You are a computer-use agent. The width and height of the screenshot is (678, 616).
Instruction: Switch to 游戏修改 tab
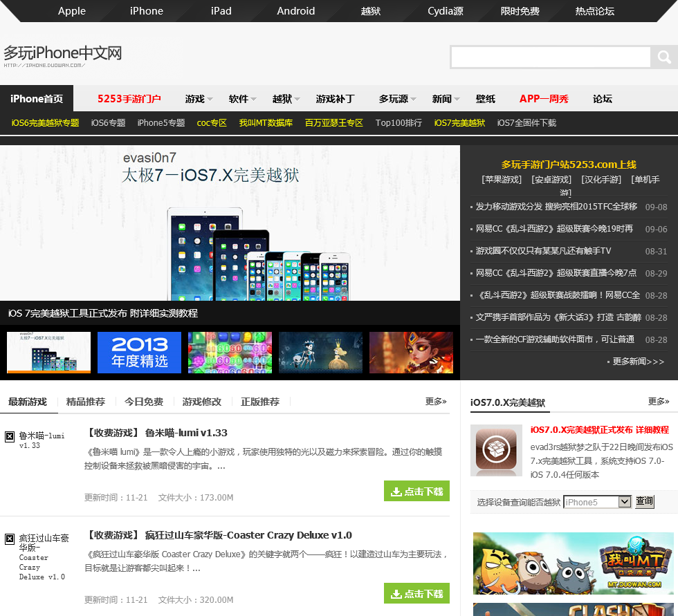202,402
